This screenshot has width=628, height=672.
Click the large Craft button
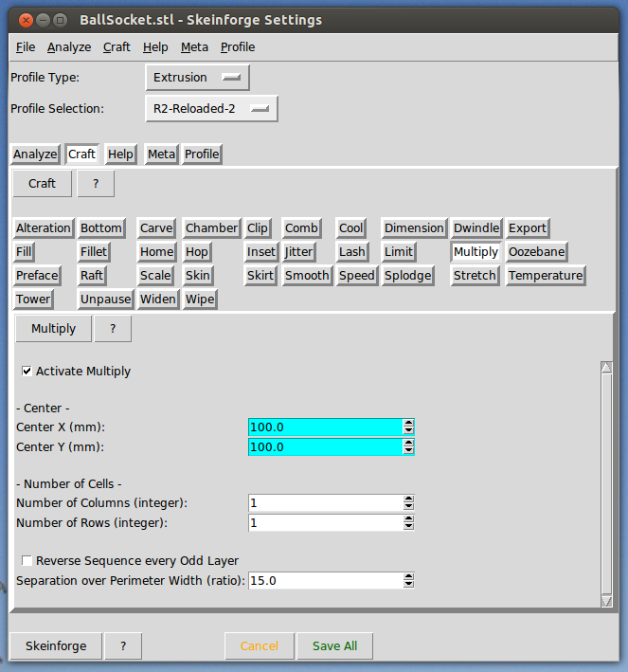pyautogui.click(x=42, y=184)
